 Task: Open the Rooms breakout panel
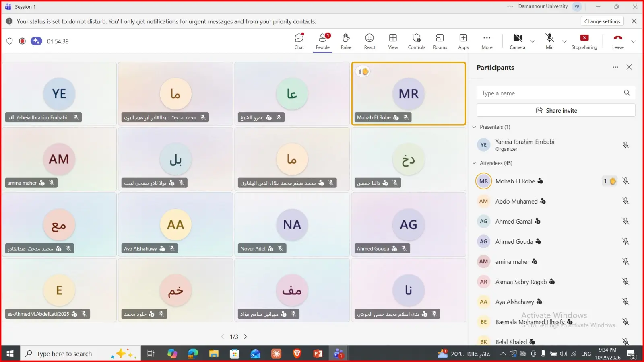pos(440,41)
